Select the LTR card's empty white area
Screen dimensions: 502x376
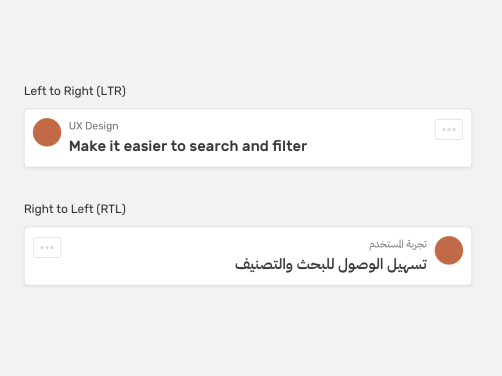click(367, 147)
